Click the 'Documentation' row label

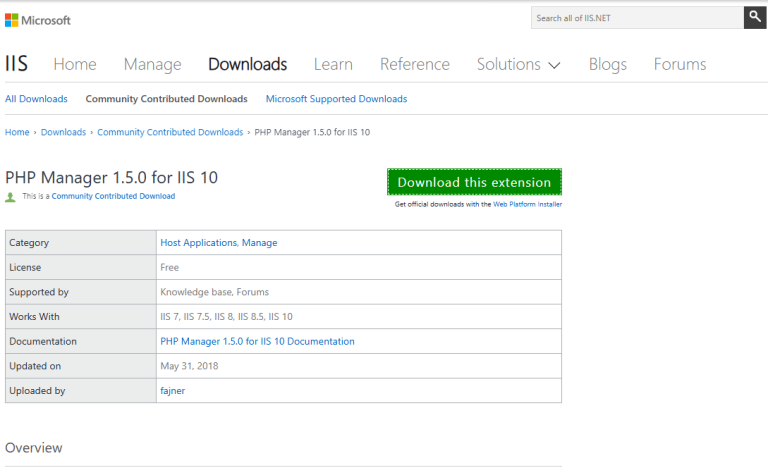pos(43,341)
